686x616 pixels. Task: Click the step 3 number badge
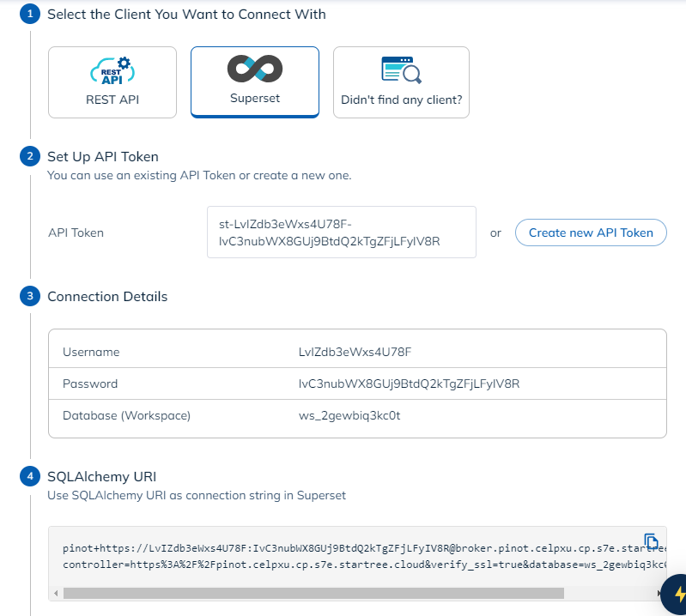30,297
